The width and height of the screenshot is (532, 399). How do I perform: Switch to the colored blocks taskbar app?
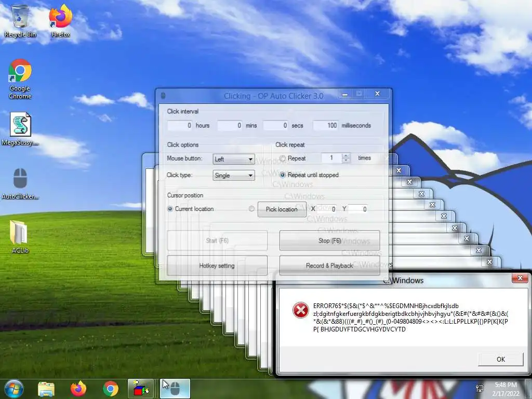[x=141, y=389]
